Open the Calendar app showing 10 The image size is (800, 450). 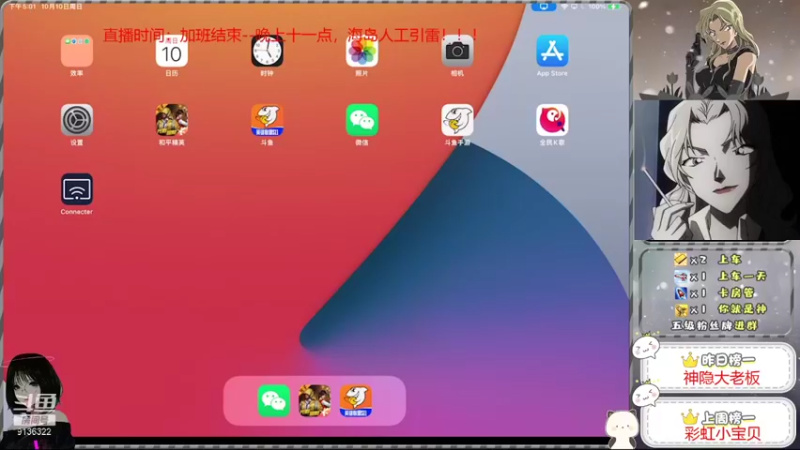[x=171, y=51]
